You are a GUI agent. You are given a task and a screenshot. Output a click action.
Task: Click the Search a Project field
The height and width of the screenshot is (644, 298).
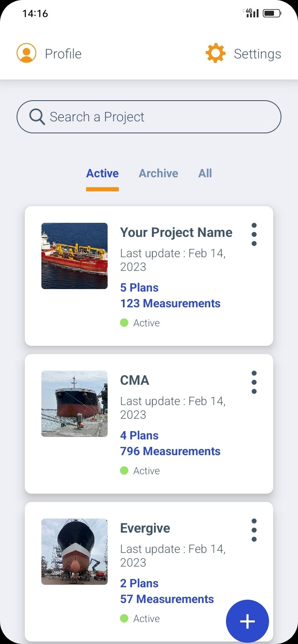(x=157, y=117)
